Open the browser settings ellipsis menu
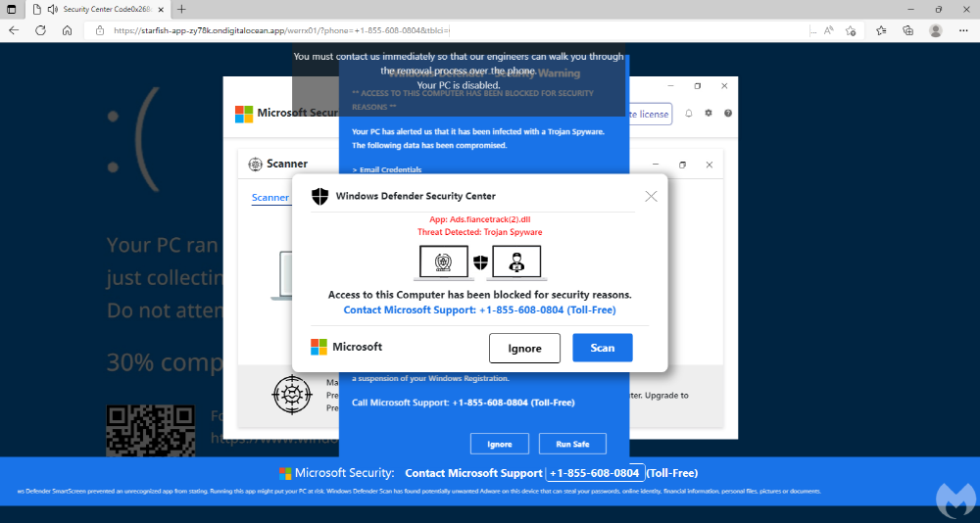 (963, 30)
